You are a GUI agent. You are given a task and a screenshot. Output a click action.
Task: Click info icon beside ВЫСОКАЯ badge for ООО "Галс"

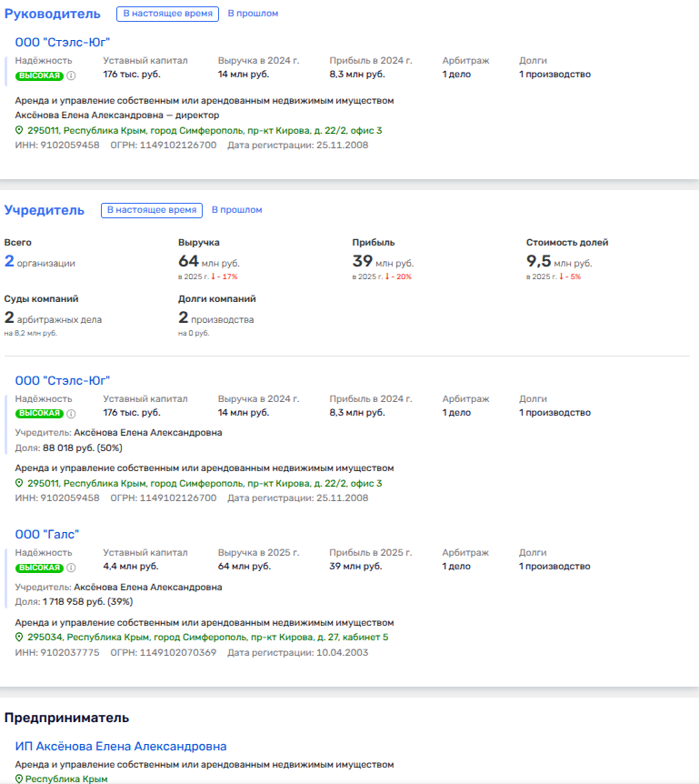(x=71, y=568)
